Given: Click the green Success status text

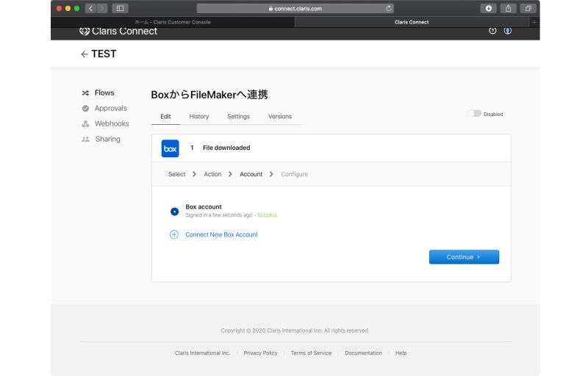Looking at the screenshot, I should coord(267,215).
